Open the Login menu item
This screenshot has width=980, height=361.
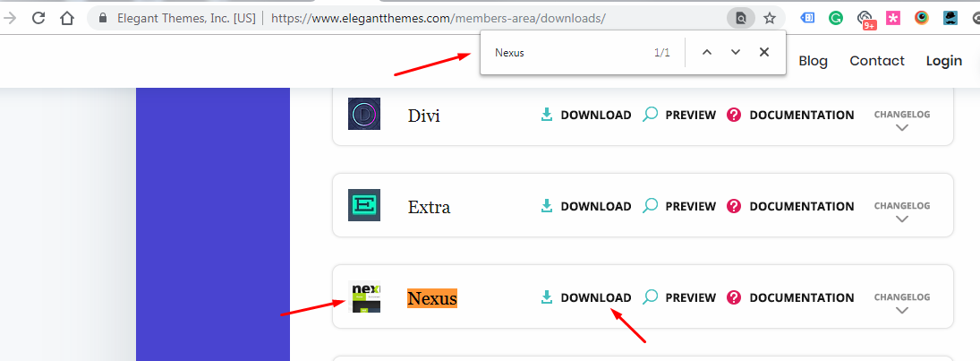point(943,61)
